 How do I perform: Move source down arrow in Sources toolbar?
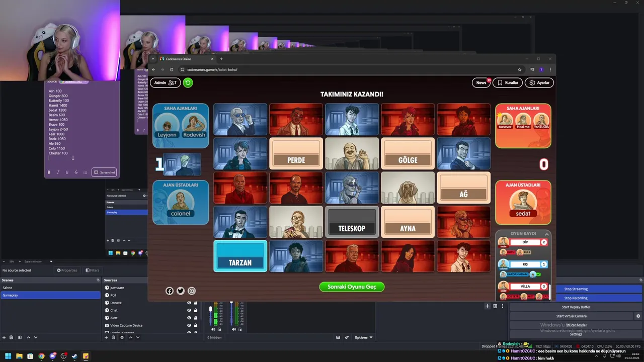pyautogui.click(x=137, y=337)
